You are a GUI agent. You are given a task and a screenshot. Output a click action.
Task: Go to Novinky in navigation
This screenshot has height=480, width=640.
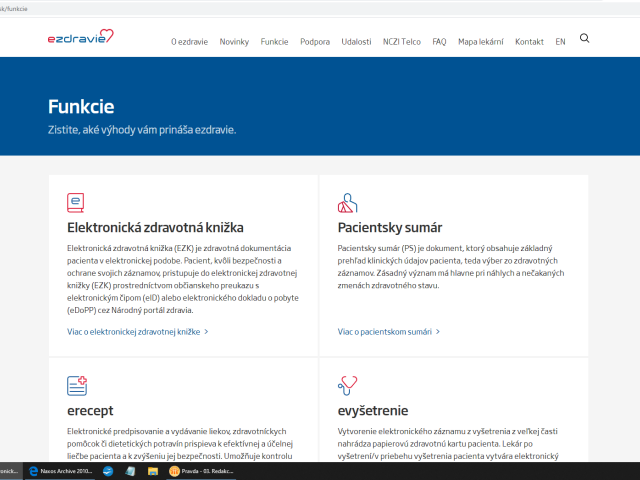(x=234, y=42)
